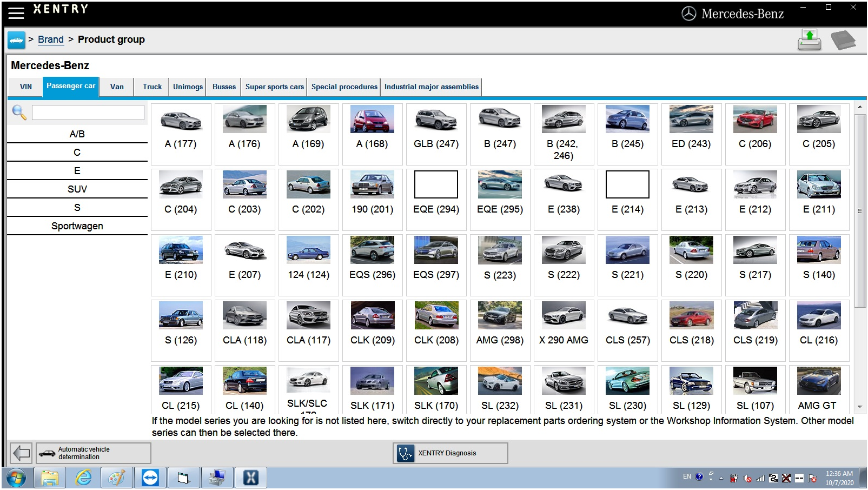Switch to the VIN tab
This screenshot has height=490, width=868.
tap(25, 87)
